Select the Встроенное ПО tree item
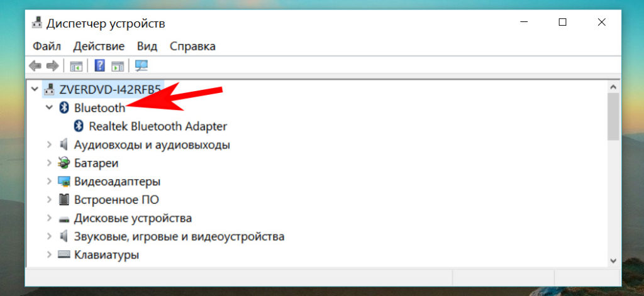 pyautogui.click(x=116, y=200)
